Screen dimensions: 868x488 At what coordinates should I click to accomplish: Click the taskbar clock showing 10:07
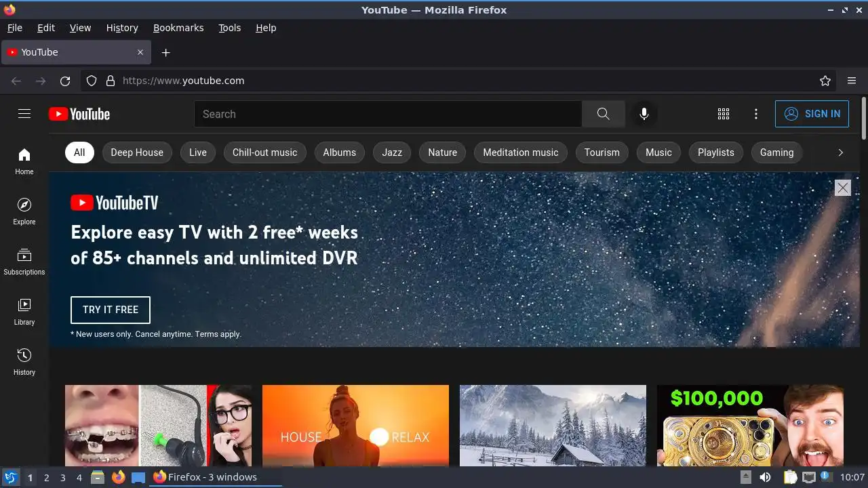(852, 477)
